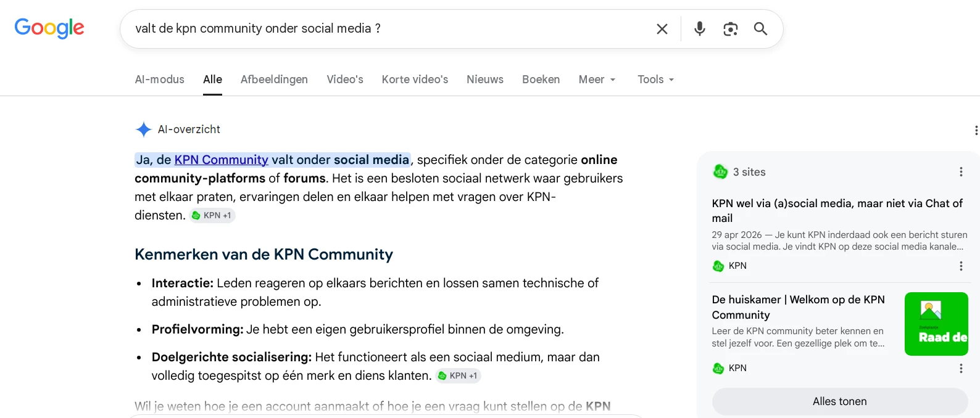Open the Video's tab
The height and width of the screenshot is (418, 980).
pyautogui.click(x=345, y=80)
